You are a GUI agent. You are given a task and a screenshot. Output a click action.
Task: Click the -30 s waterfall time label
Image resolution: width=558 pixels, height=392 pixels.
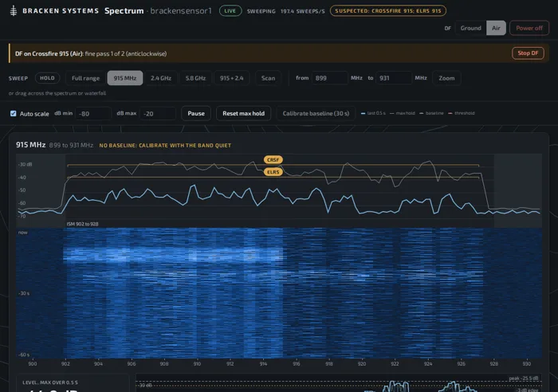[x=23, y=293]
